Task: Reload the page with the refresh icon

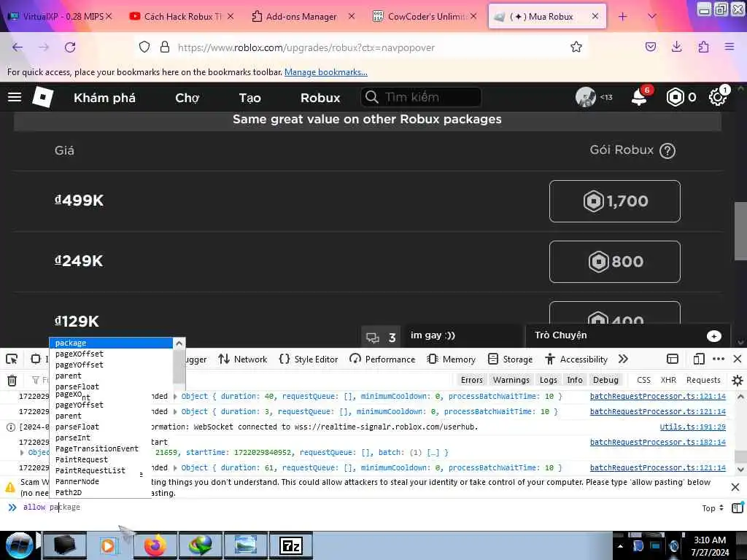Action: pos(70,47)
